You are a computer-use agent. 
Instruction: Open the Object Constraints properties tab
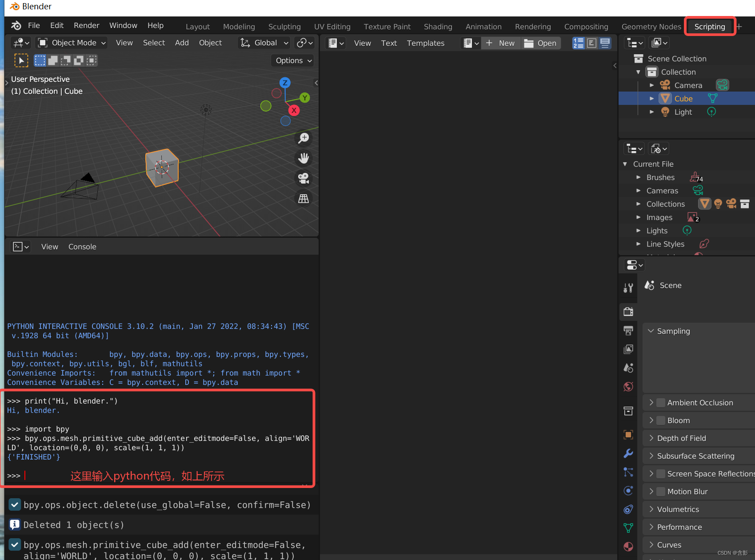pyautogui.click(x=628, y=509)
